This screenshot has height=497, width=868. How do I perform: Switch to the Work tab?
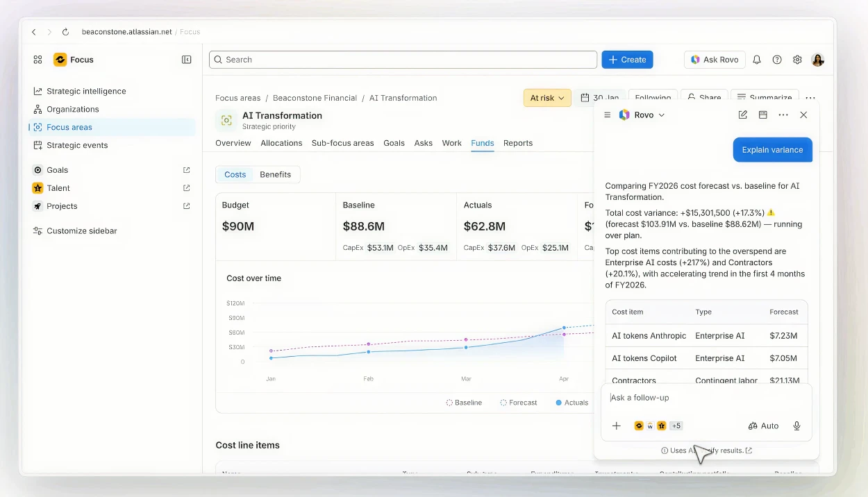click(x=452, y=143)
